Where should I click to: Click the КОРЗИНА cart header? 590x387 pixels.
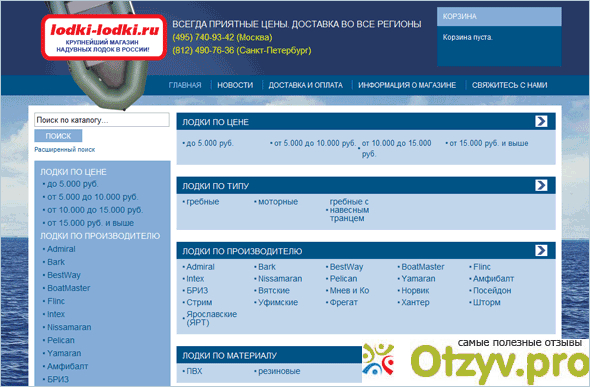tap(499, 17)
